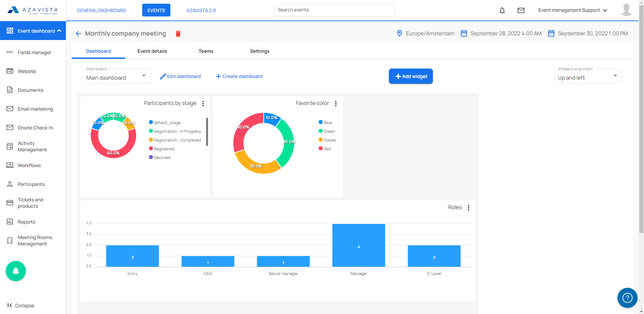Open the help question mark button
Viewport: 644px width, 314px height.
[x=628, y=298]
